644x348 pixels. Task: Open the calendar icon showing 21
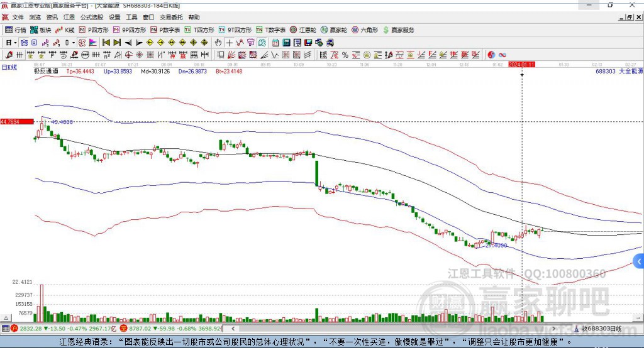pos(275,43)
